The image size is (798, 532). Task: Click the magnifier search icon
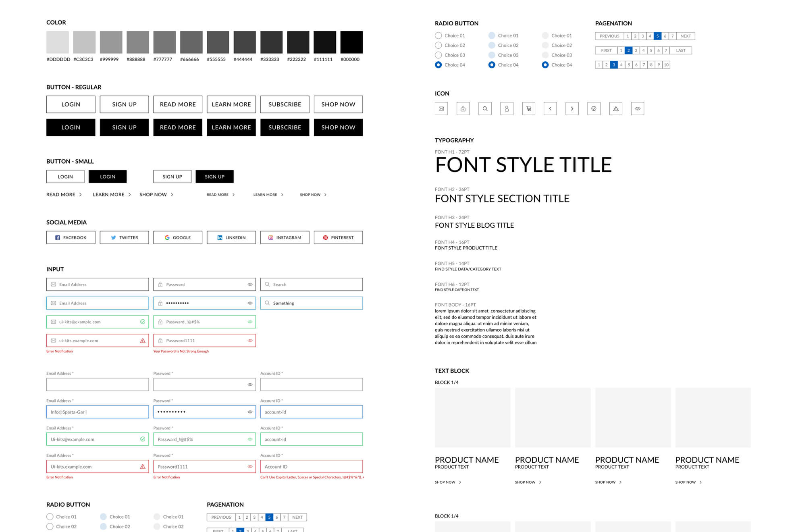(485, 108)
